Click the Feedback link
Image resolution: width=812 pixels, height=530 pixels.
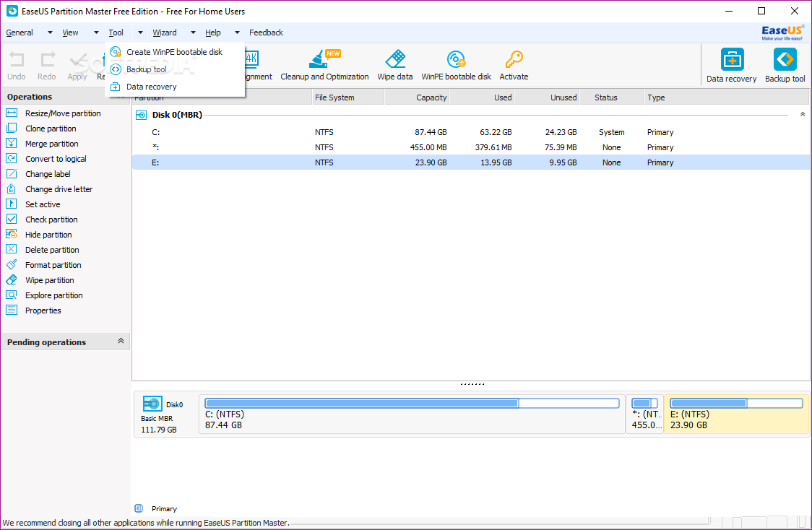266,32
